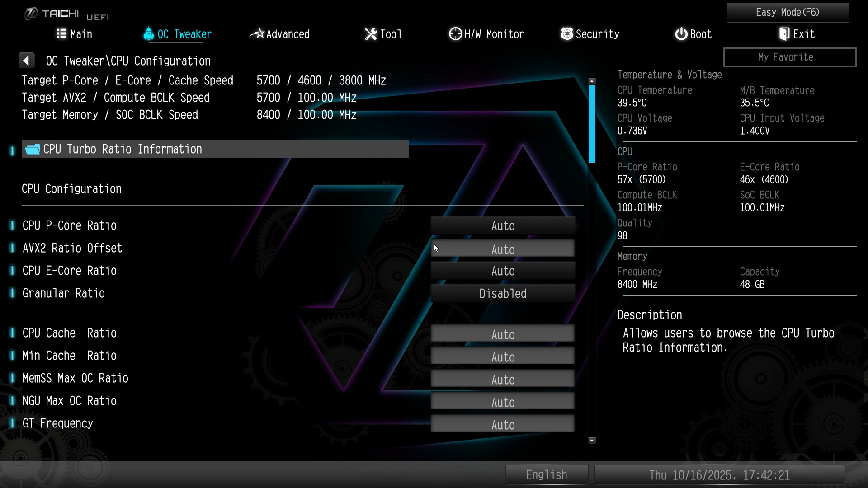Image resolution: width=868 pixels, height=488 pixels.
Task: Click the Security shield icon
Action: (x=566, y=34)
